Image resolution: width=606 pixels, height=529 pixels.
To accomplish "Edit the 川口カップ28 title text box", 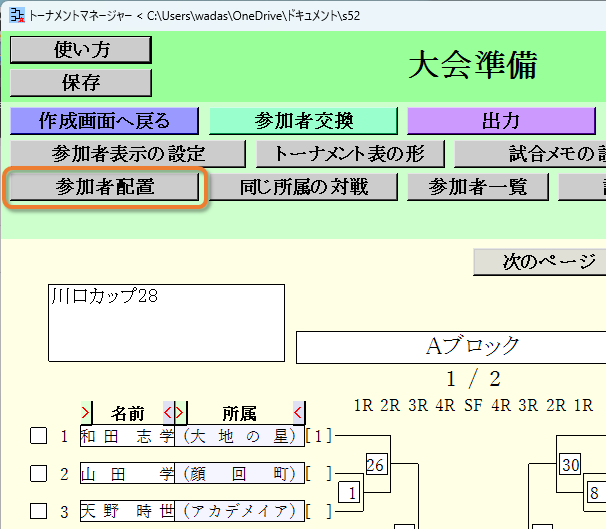I will click(x=167, y=323).
